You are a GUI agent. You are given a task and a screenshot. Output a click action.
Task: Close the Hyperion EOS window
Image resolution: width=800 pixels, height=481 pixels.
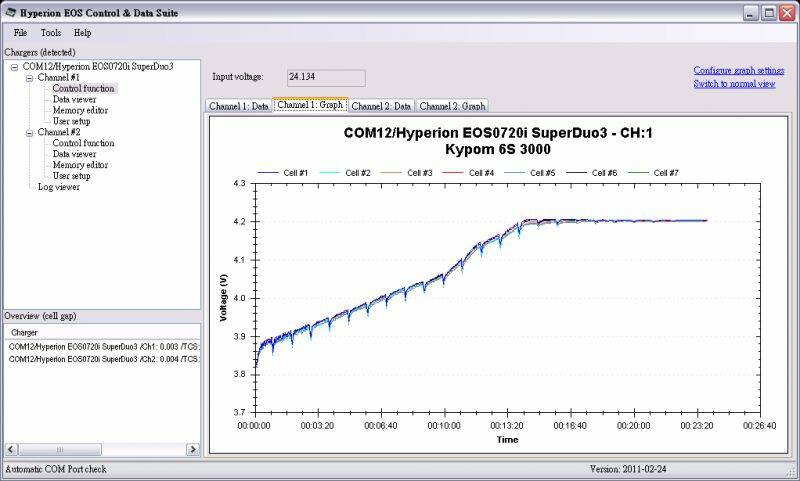[787, 13]
